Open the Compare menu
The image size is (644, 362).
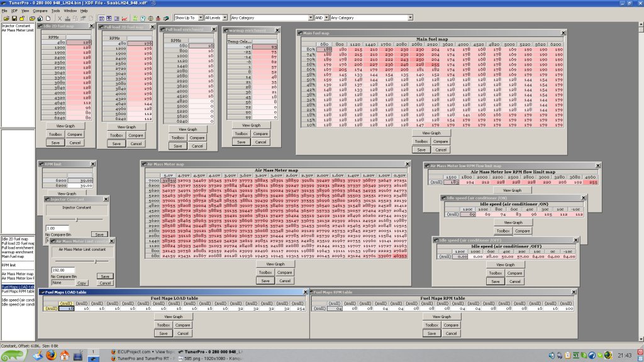pos(40,11)
